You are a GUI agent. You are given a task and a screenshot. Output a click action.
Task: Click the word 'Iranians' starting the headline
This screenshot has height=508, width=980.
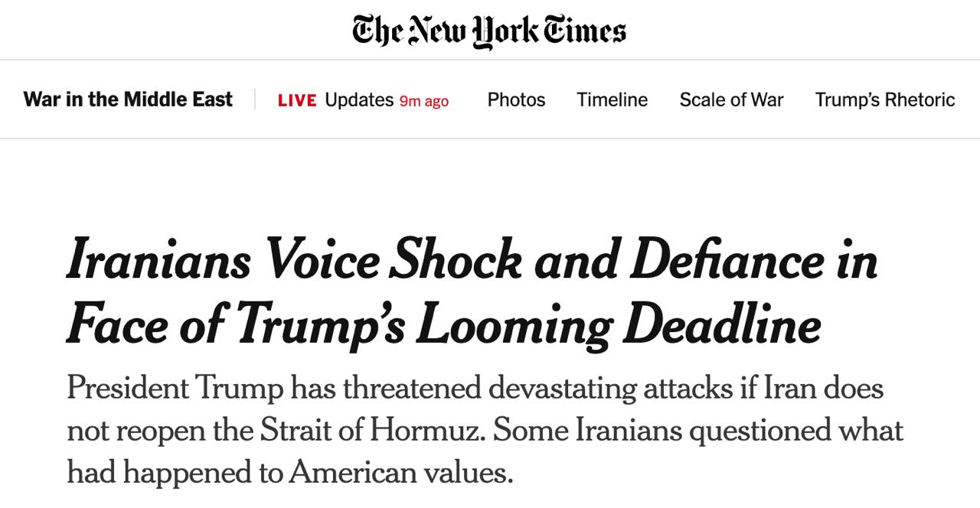point(158,260)
